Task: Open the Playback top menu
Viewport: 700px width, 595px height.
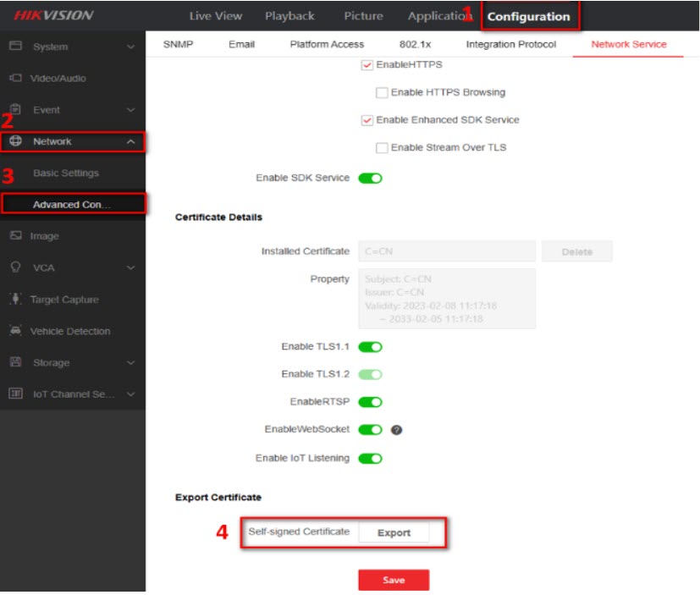Action: pos(289,16)
